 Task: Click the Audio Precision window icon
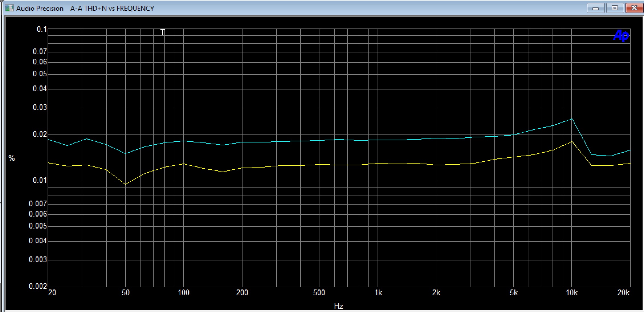(x=9, y=8)
